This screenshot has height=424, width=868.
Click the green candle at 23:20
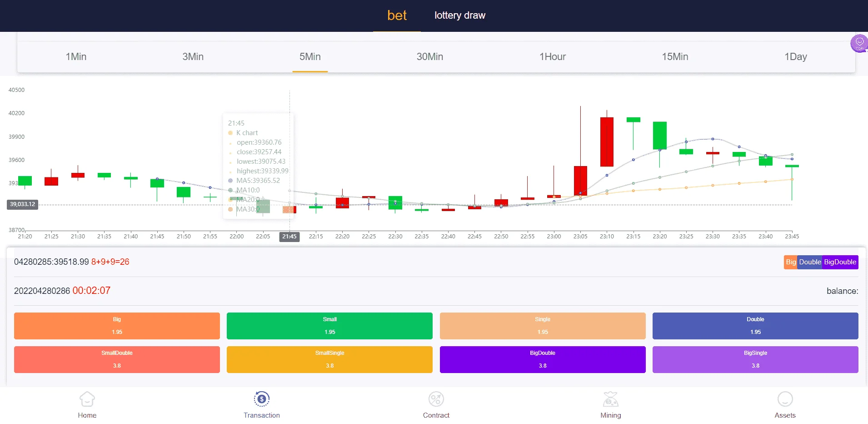point(660,136)
